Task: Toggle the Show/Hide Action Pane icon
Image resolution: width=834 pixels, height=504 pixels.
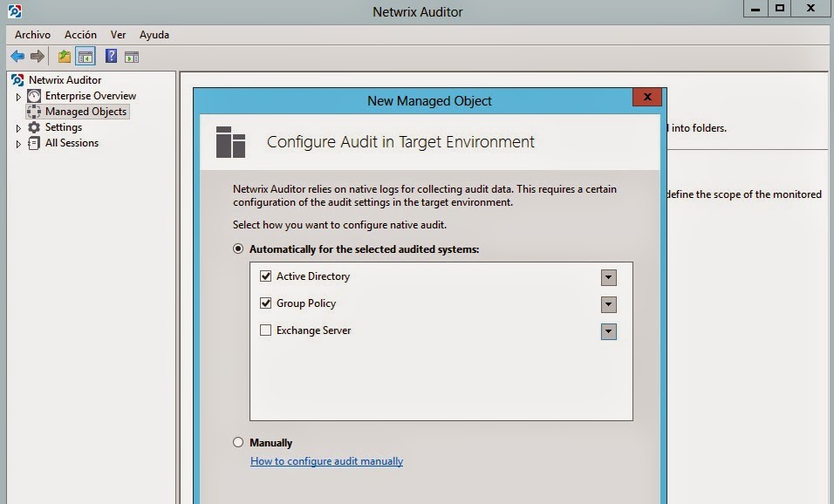Action: click(x=131, y=57)
